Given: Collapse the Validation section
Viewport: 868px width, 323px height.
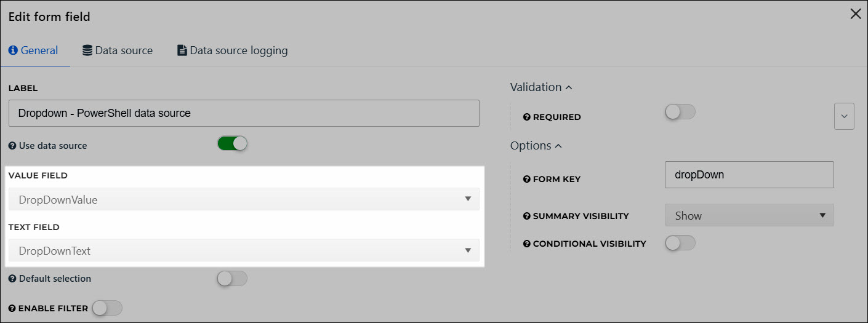Looking at the screenshot, I should click(541, 87).
